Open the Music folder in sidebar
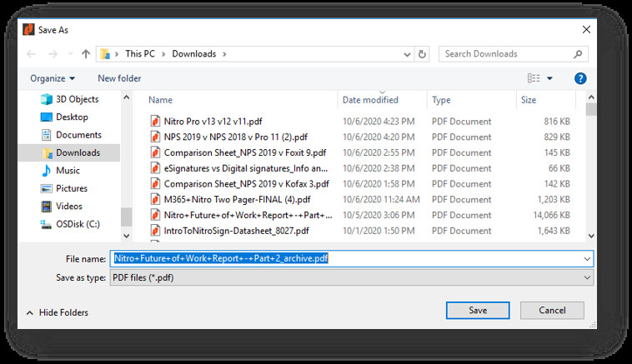This screenshot has height=364, width=632. pos(68,171)
